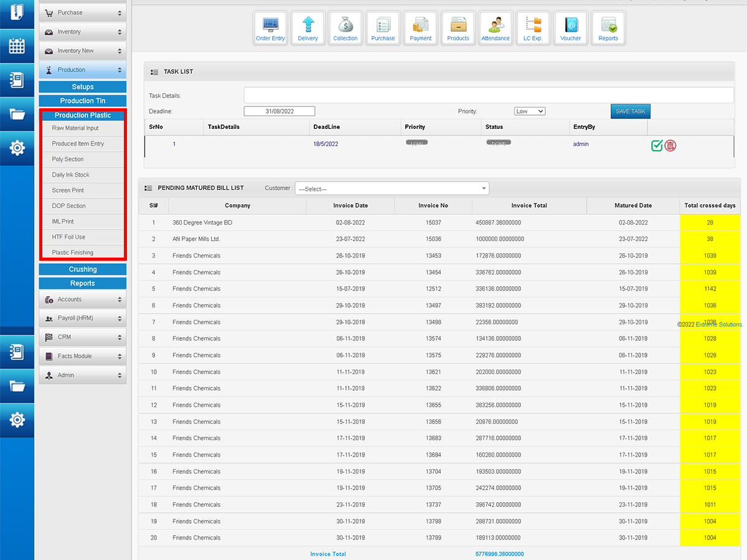The width and height of the screenshot is (747, 560).
Task: Click the Reports shortcut icon
Action: pyautogui.click(x=608, y=29)
